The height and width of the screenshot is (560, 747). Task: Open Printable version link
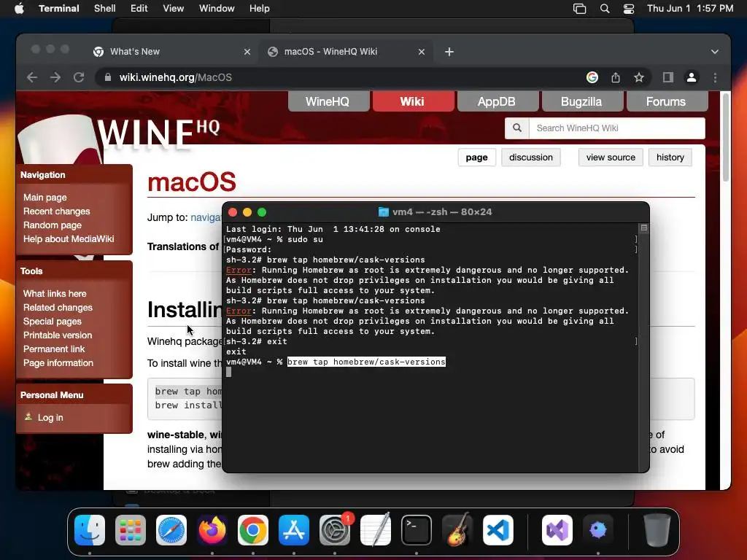click(x=58, y=335)
